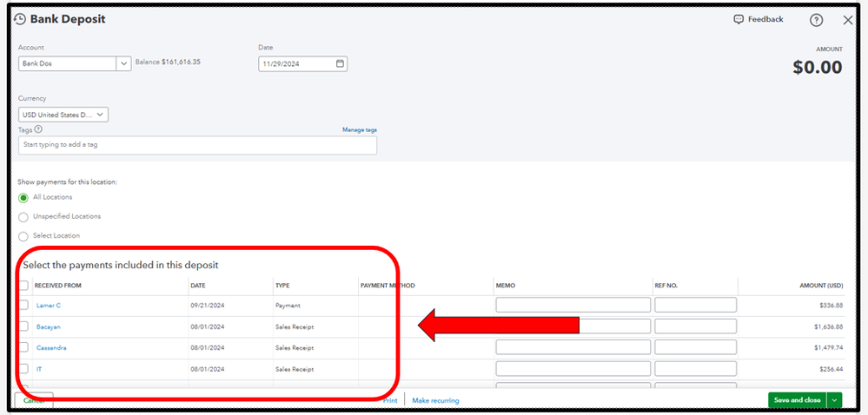Open the Feedback speech bubble icon
Screen dimensions: 868x415
click(739, 19)
